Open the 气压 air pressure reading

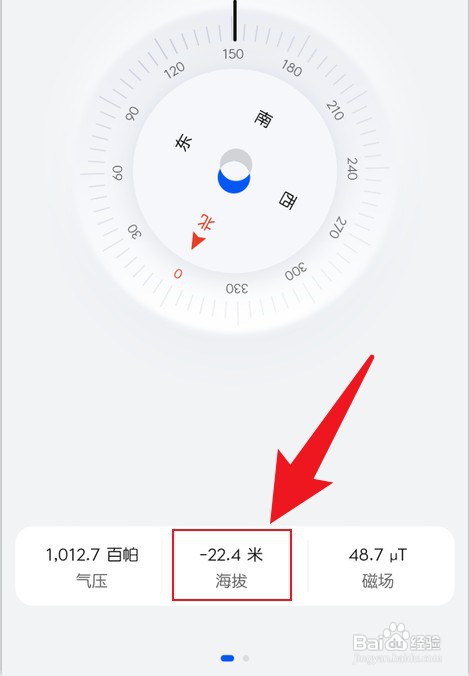point(91,566)
